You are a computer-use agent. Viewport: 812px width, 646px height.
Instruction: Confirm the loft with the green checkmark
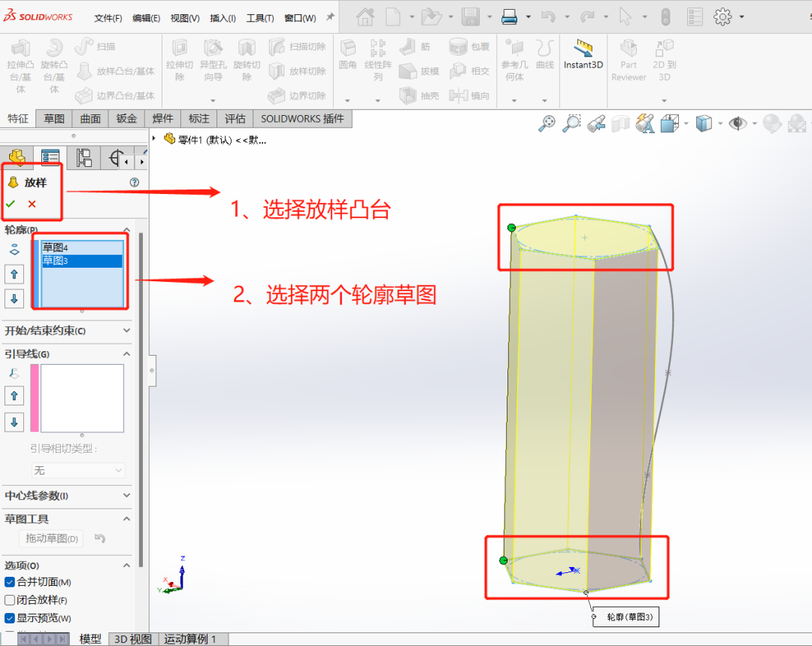(11, 204)
